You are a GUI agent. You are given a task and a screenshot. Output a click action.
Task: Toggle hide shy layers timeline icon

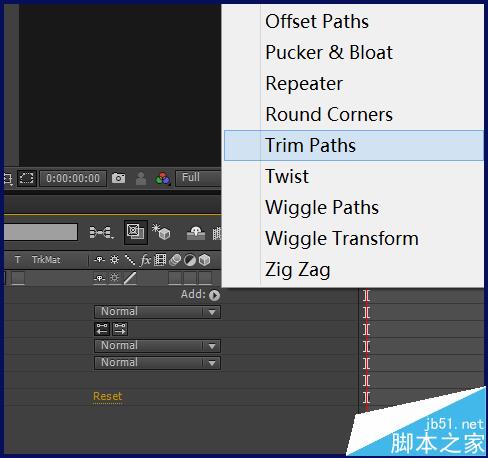coord(196,233)
